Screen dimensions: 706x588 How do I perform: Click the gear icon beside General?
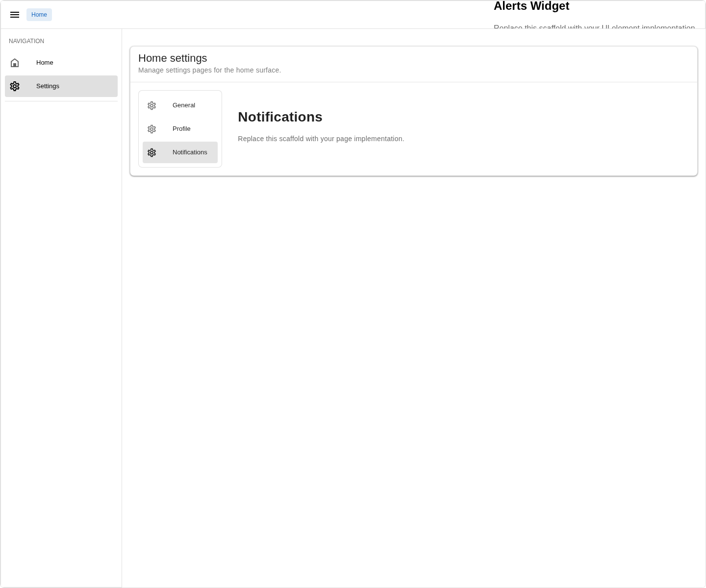[152, 105]
